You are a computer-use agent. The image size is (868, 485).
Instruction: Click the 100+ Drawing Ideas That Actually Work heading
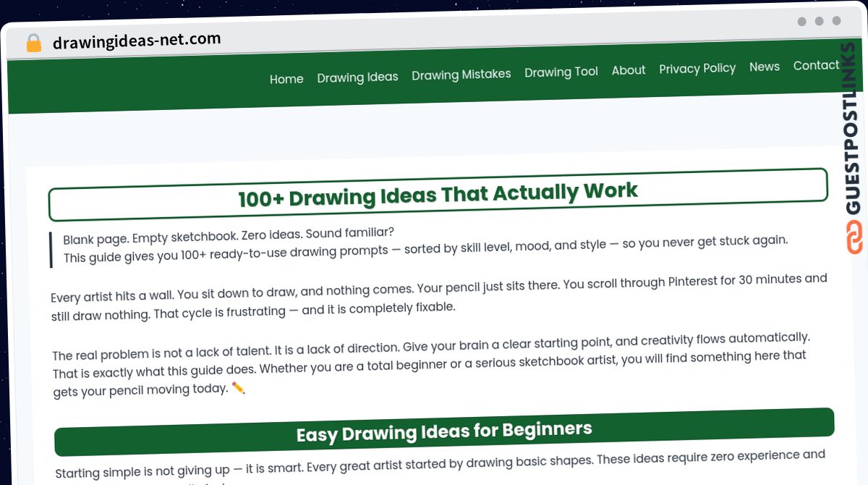(438, 194)
